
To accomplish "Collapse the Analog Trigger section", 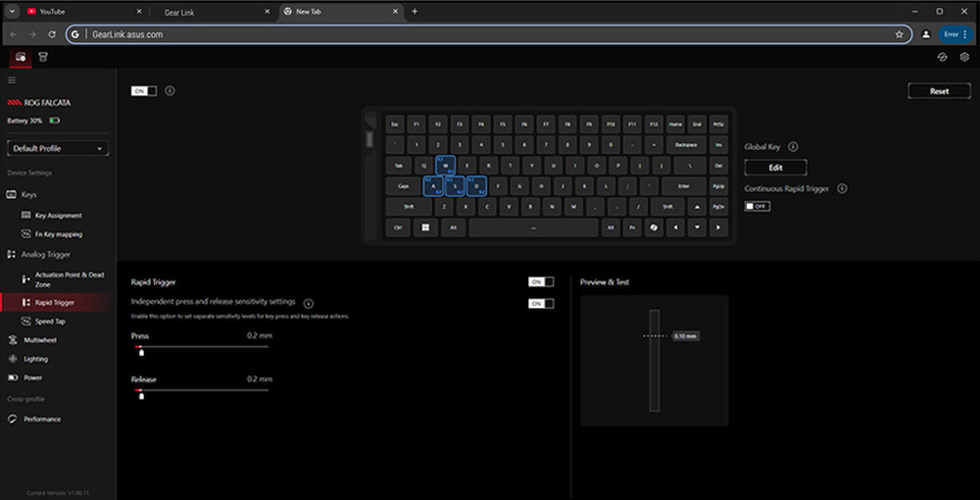I will click(45, 254).
